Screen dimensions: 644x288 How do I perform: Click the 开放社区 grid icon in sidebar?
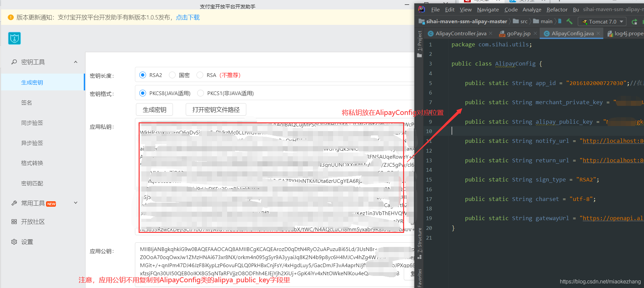tap(14, 221)
